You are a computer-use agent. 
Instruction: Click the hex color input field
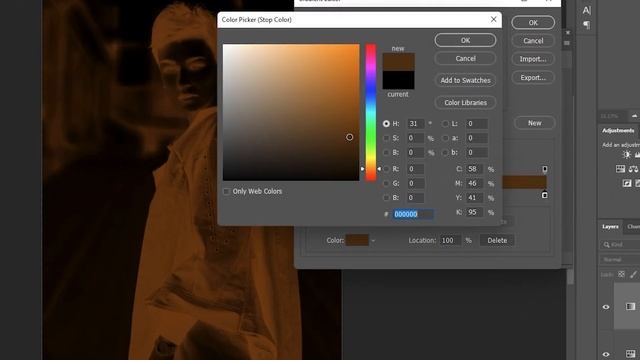(x=413, y=214)
